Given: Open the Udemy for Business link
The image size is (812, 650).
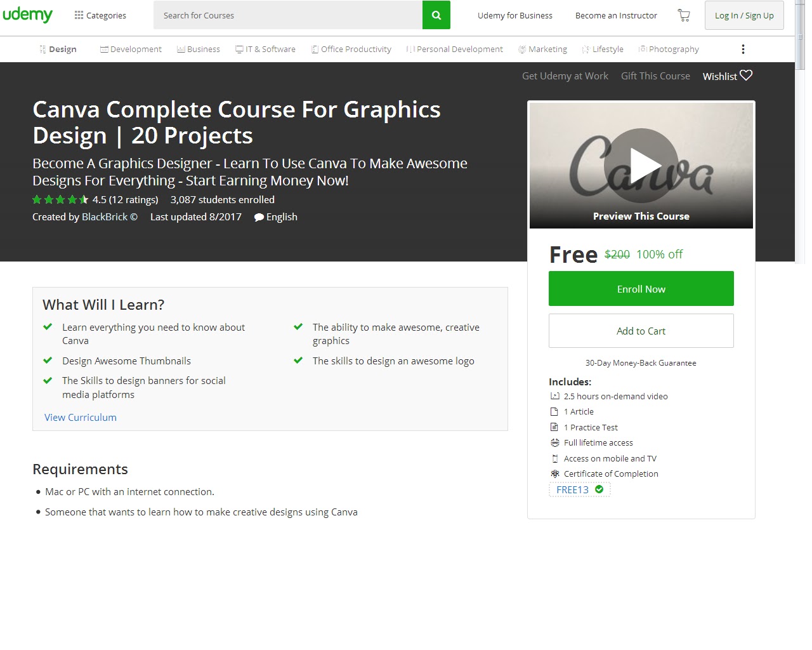Looking at the screenshot, I should point(514,15).
